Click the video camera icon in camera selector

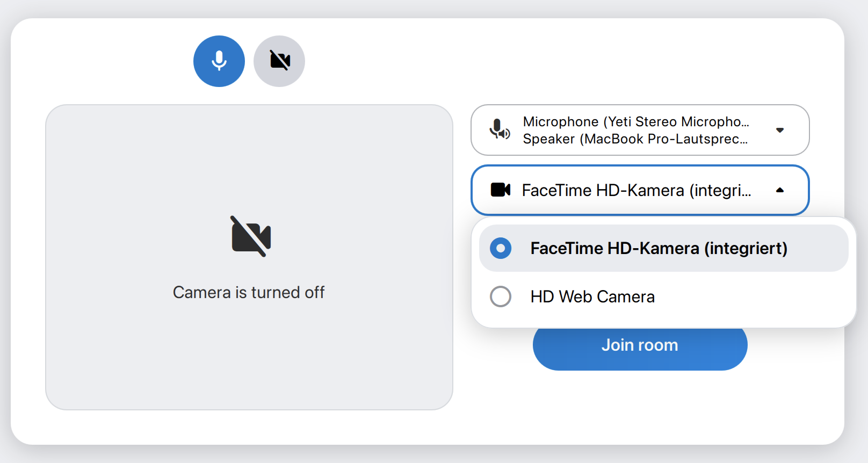pyautogui.click(x=501, y=190)
